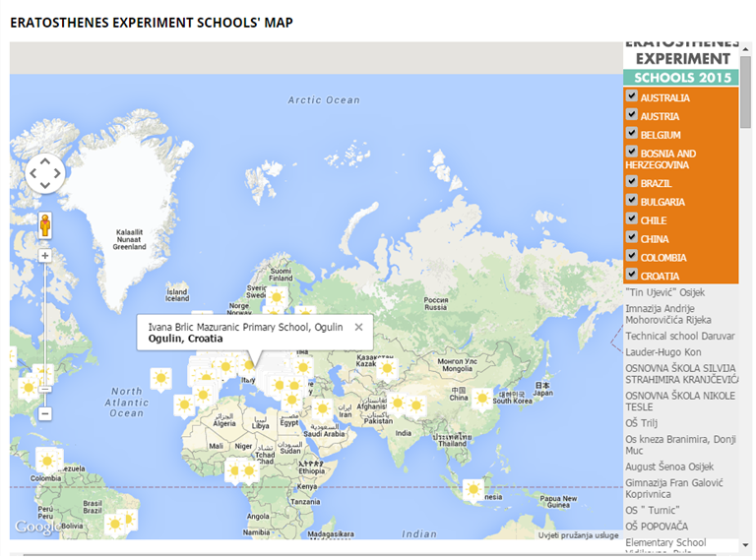The height and width of the screenshot is (560, 756).
Task: Uncheck the BOSNIA AND HERZEGOVINA checkbox
Action: (x=632, y=152)
